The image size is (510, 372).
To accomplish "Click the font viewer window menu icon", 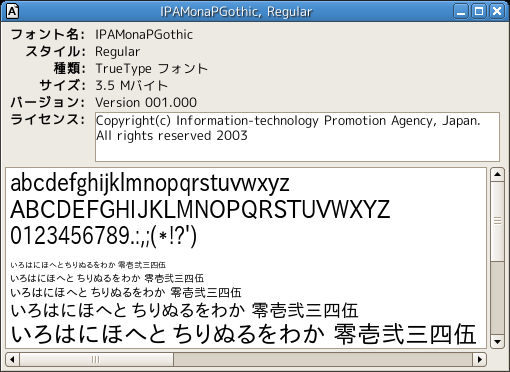I will [12, 11].
